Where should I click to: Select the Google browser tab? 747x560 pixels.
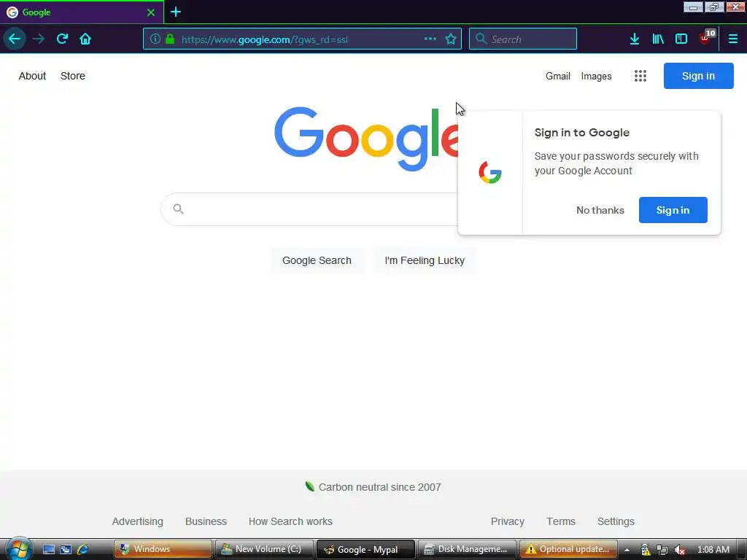tap(82, 12)
